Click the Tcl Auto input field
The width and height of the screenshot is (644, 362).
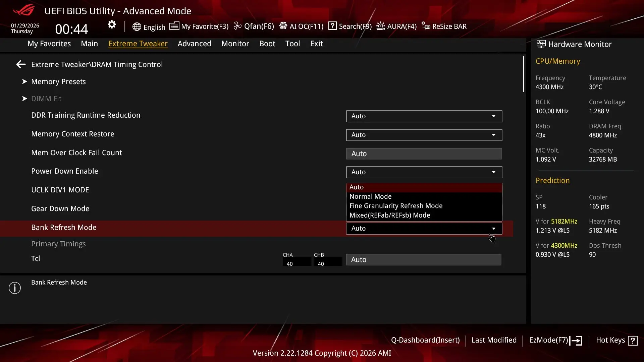tap(424, 259)
